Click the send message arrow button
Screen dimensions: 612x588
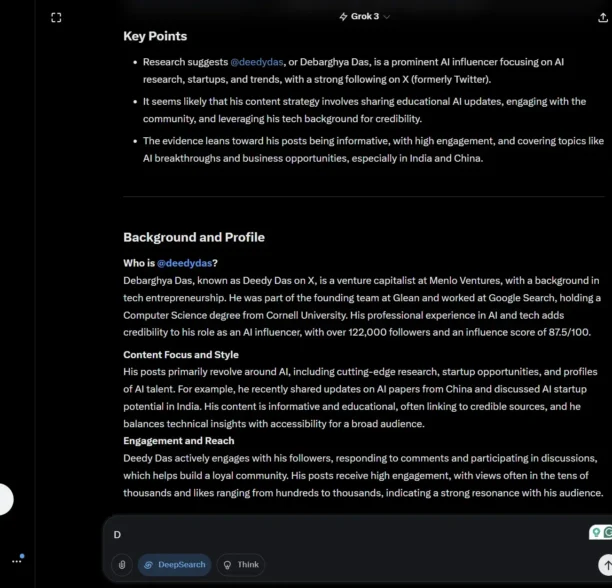tap(606, 565)
